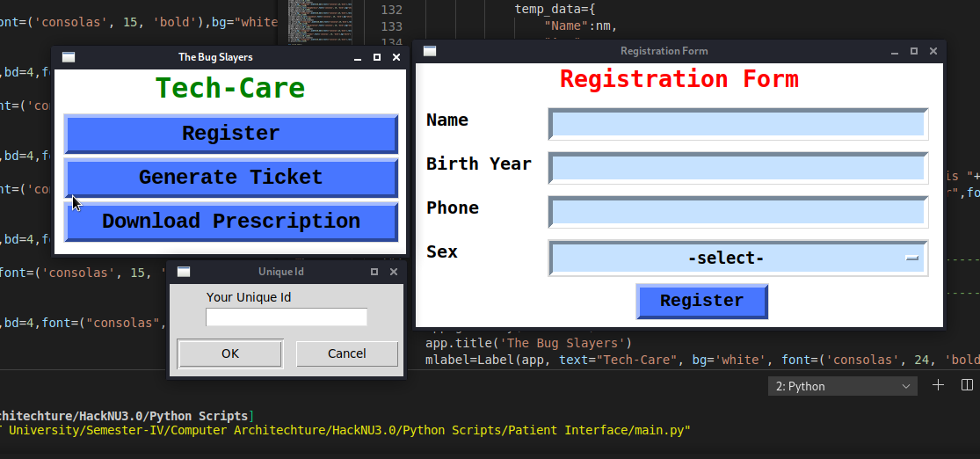The image size is (980, 459).
Task: Click Register button in The Bug Slayers window
Action: (230, 134)
